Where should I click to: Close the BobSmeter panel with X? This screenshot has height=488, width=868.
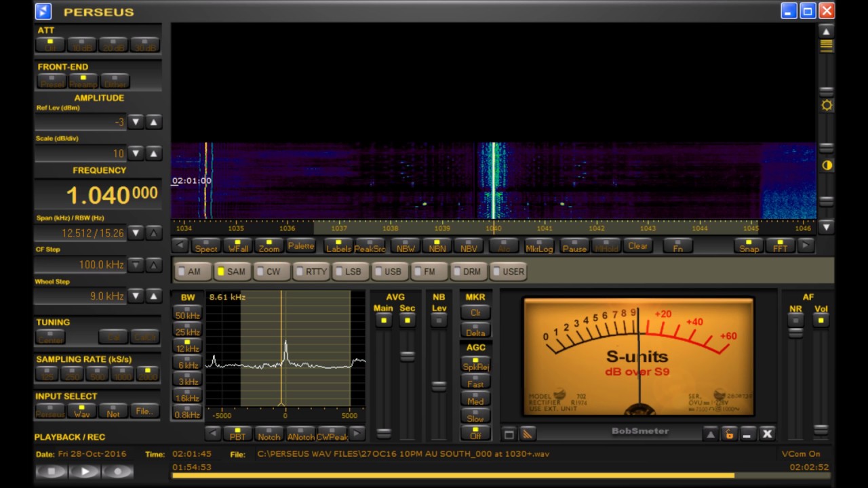[x=767, y=434]
